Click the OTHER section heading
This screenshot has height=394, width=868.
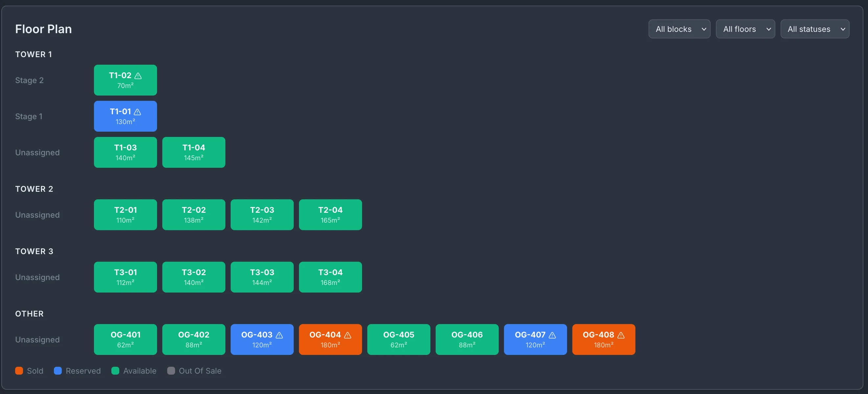tap(29, 314)
